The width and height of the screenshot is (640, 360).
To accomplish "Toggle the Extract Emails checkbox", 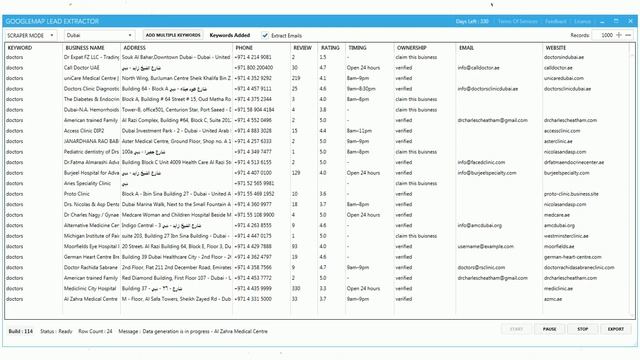I will click(x=265, y=36).
